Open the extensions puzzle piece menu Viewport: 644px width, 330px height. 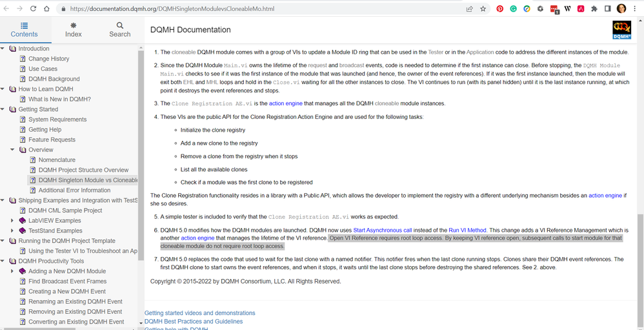click(x=594, y=8)
